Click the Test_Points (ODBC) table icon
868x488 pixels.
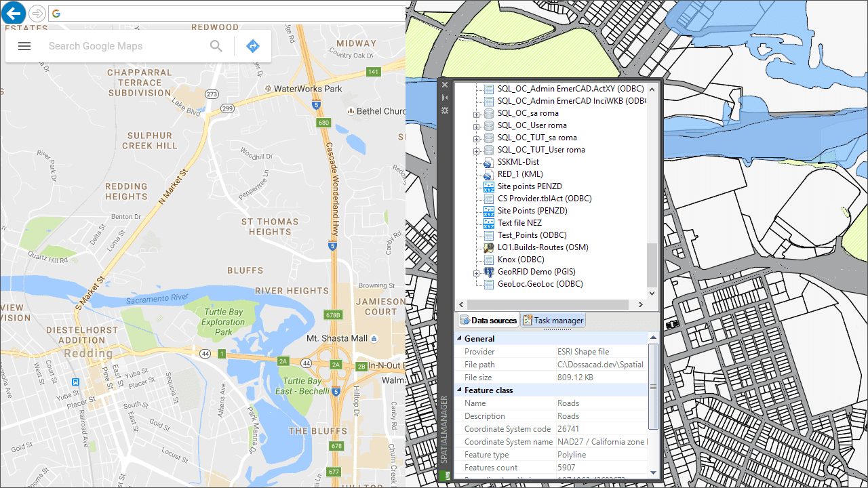click(489, 235)
